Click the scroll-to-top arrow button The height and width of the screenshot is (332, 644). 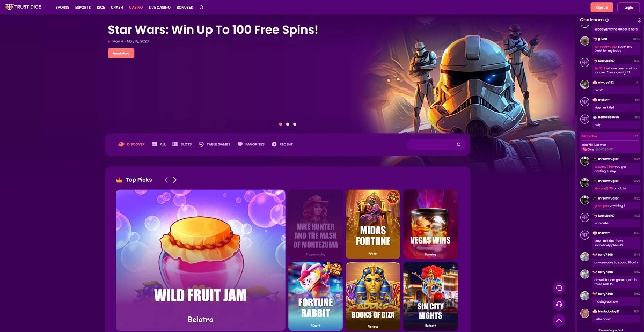[x=559, y=321]
